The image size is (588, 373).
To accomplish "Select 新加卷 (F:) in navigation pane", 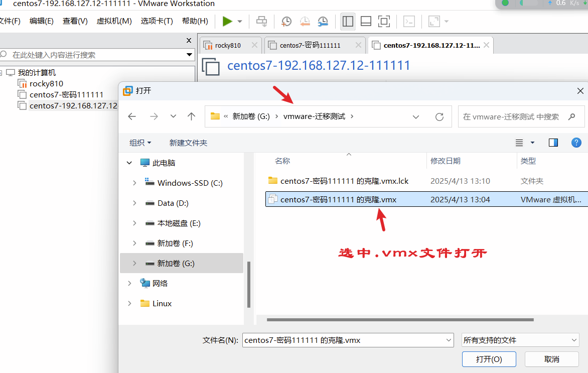I will [175, 243].
